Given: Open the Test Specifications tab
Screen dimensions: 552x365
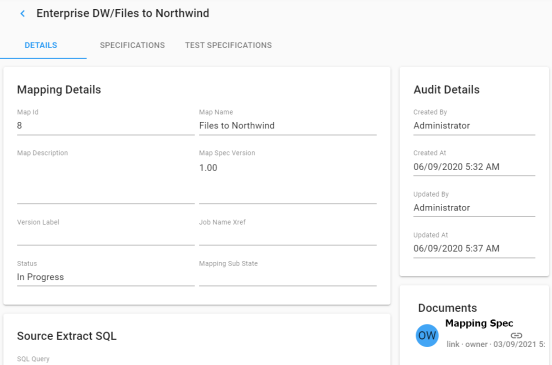Looking at the screenshot, I should [228, 45].
